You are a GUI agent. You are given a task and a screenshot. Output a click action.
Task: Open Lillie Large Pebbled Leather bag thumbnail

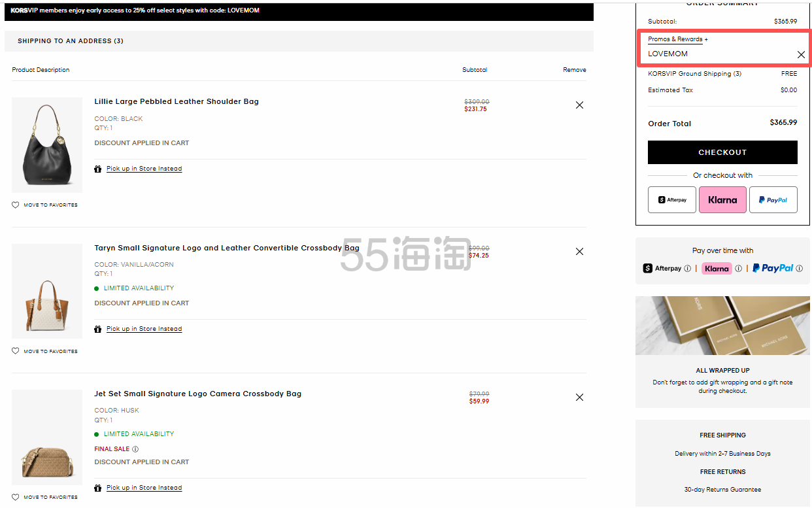tap(47, 145)
